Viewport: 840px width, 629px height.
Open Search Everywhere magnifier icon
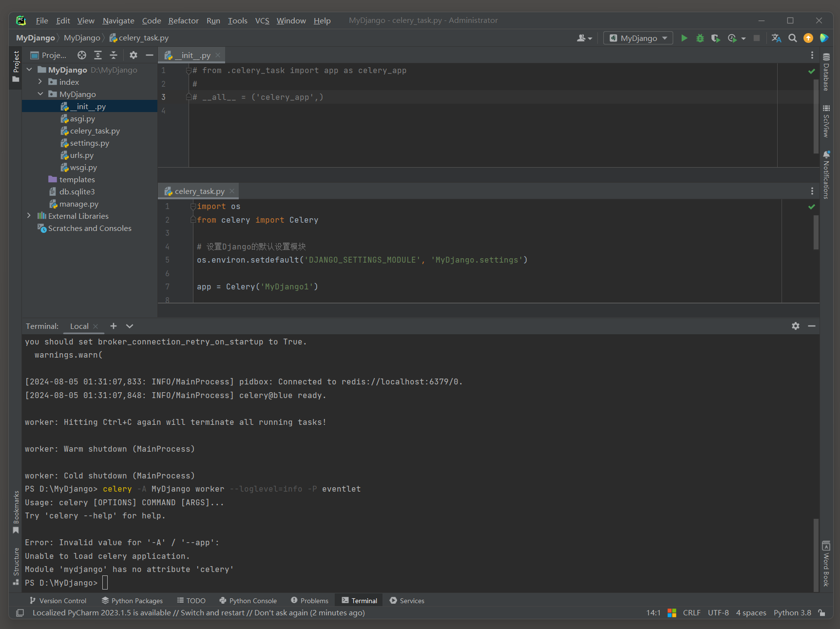tap(793, 38)
